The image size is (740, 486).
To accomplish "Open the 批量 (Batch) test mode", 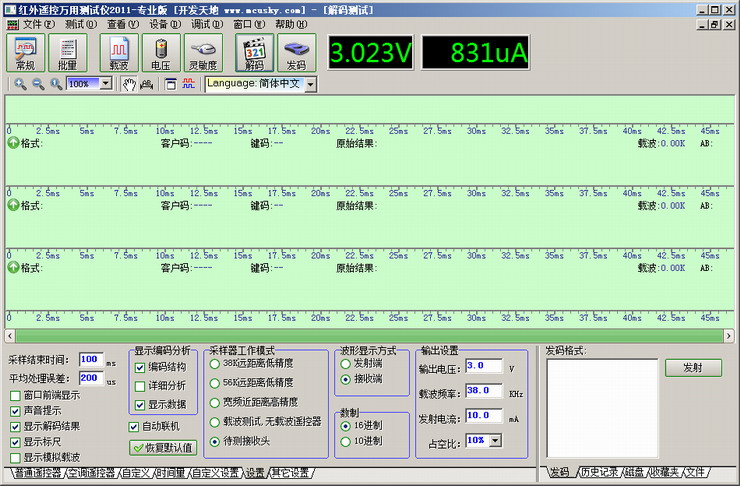I will point(68,53).
